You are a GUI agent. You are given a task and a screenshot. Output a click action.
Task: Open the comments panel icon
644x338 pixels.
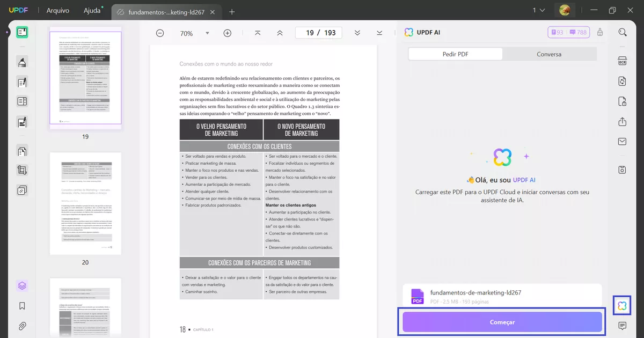[x=623, y=326]
